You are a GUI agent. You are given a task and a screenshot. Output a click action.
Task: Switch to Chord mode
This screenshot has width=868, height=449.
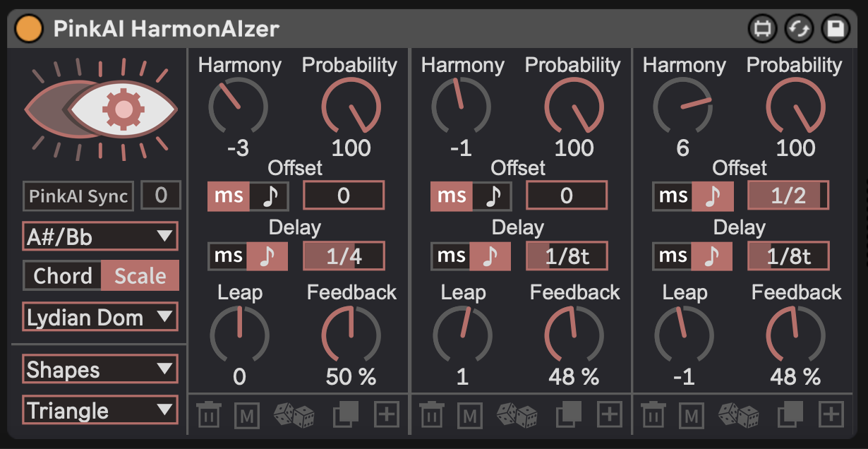(x=63, y=276)
